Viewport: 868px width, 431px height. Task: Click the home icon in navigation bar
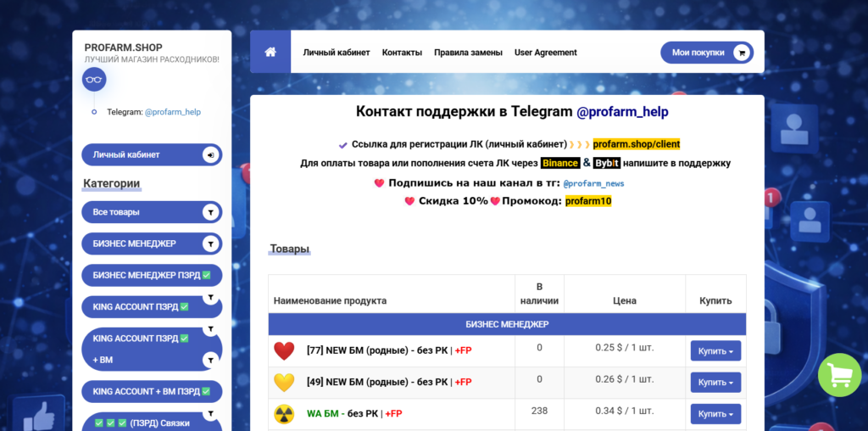pyautogui.click(x=270, y=52)
